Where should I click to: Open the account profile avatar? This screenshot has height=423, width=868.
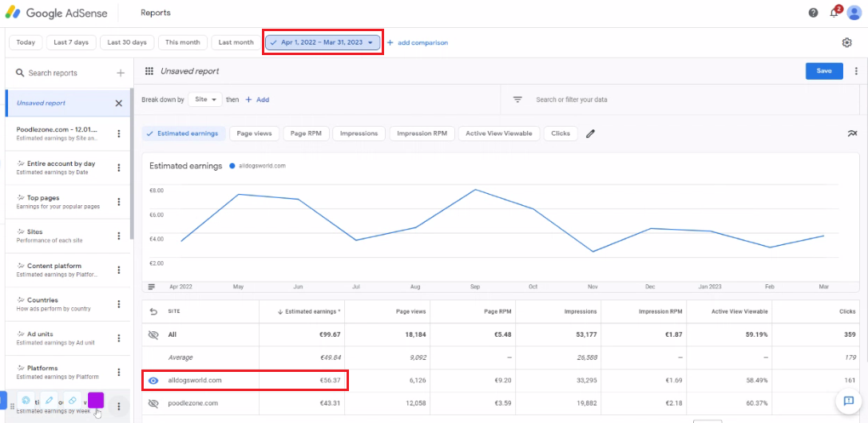point(854,13)
